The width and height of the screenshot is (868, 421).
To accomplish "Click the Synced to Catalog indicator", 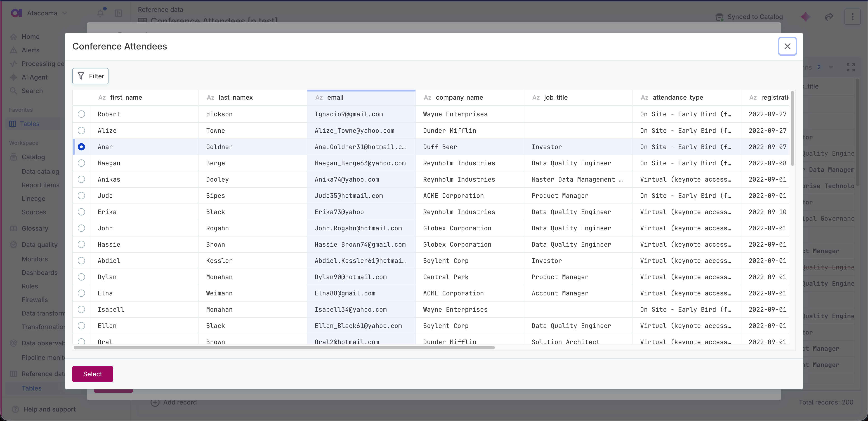I will 749,17.
